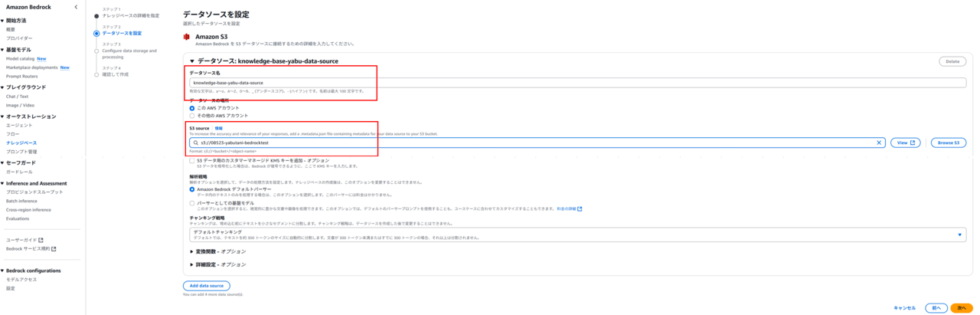
Task: Collapse the データソース: knowledge-base-yabu-data-source panel
Action: [x=193, y=61]
